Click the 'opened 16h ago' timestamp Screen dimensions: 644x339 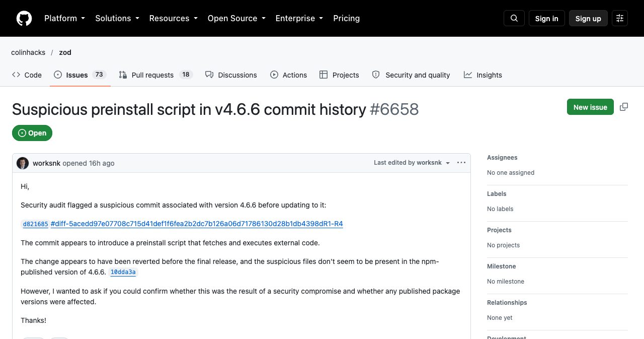point(89,163)
